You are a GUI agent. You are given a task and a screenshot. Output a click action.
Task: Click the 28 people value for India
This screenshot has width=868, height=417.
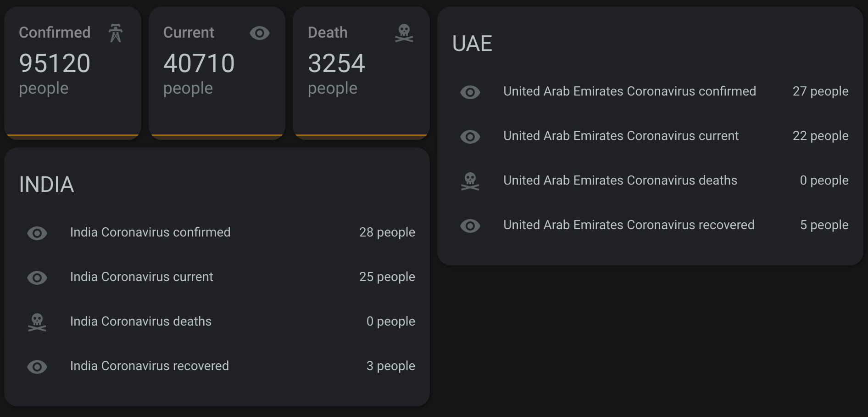pyautogui.click(x=387, y=232)
